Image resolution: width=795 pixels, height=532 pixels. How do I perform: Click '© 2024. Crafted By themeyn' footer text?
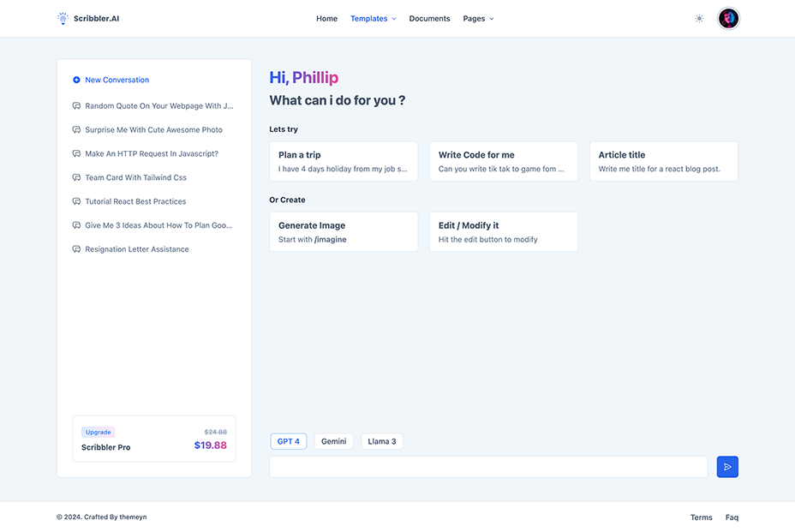coord(101,517)
